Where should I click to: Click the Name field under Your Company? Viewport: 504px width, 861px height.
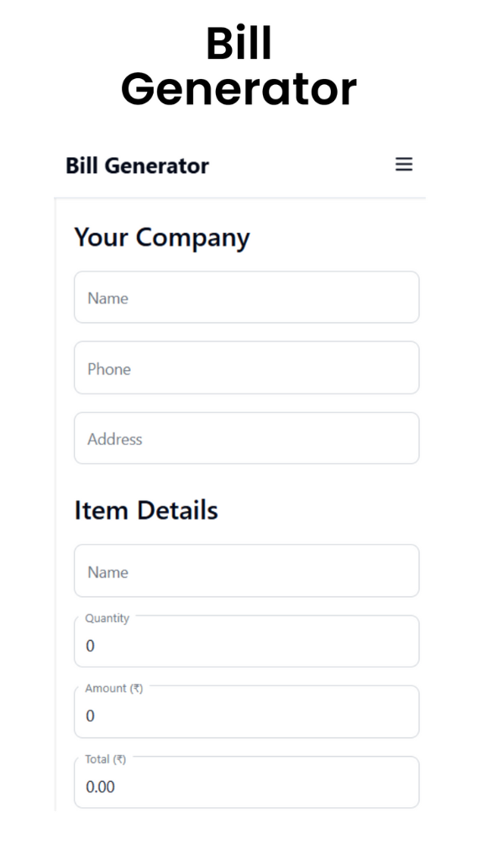tap(246, 297)
